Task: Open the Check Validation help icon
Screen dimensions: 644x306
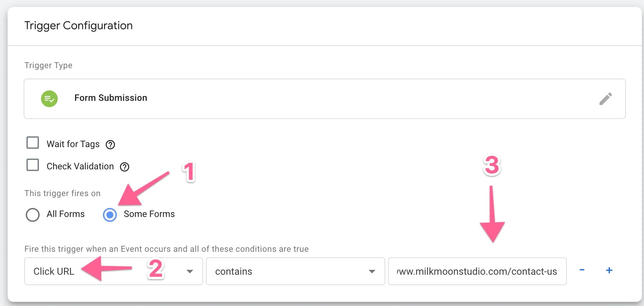Action: point(125,167)
